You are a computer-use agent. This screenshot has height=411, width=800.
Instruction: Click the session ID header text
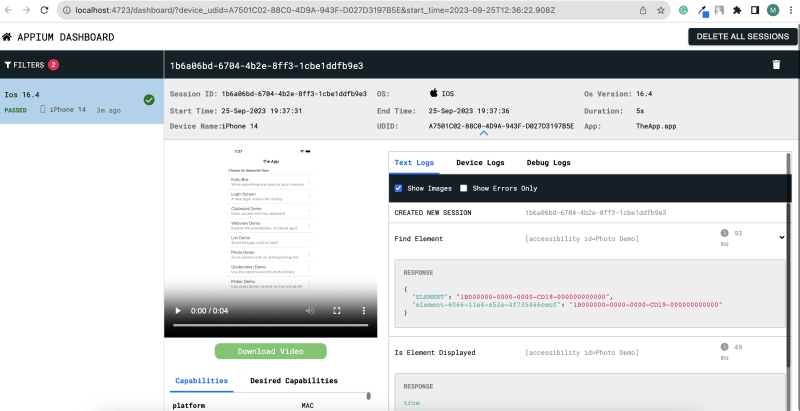[266, 66]
